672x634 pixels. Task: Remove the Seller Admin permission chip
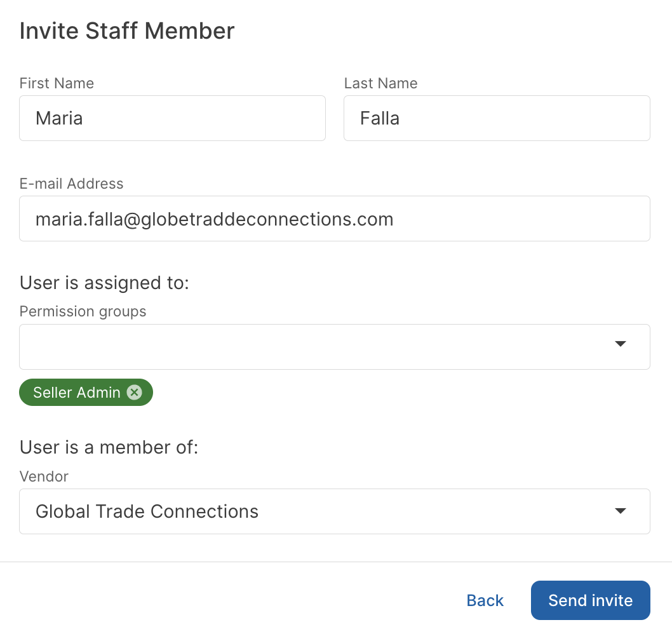click(x=134, y=393)
